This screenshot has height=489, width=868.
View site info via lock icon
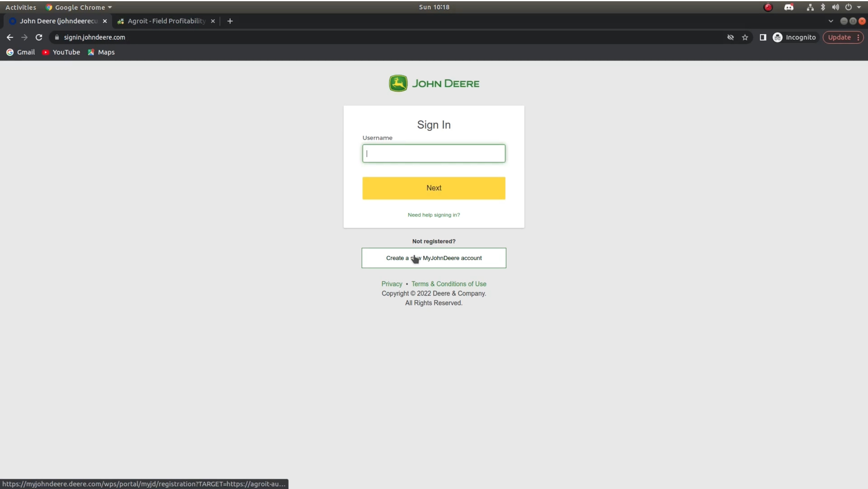(57, 37)
